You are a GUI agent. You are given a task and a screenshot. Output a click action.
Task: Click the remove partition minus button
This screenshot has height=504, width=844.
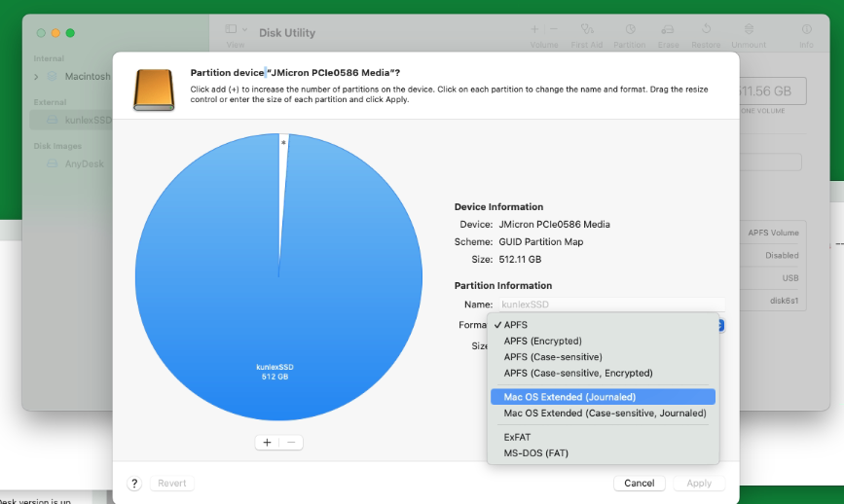click(x=291, y=442)
